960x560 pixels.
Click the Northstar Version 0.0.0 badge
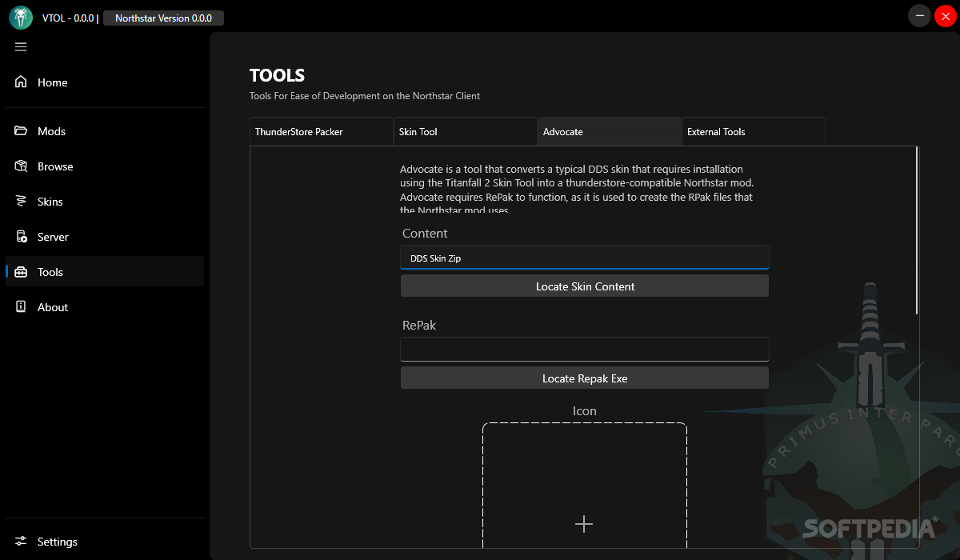coord(163,18)
